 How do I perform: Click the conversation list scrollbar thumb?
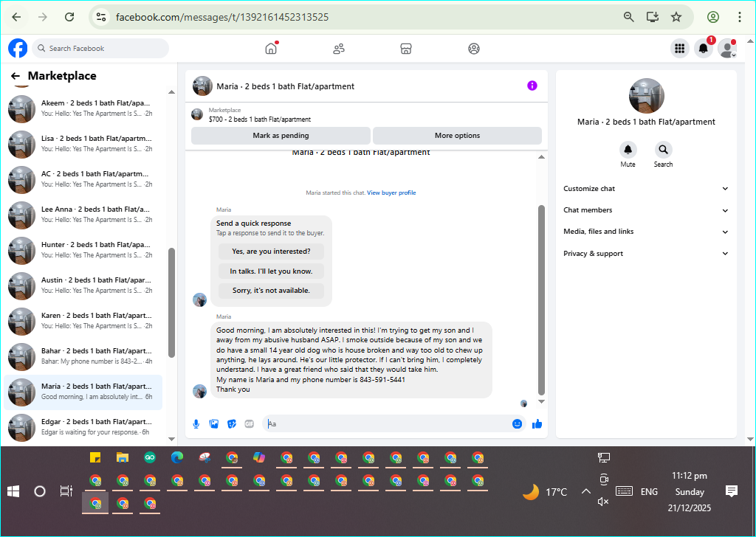coord(171,302)
